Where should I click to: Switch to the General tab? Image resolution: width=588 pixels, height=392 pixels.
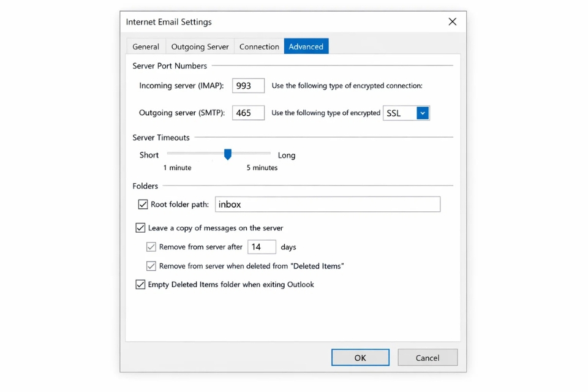pos(146,46)
